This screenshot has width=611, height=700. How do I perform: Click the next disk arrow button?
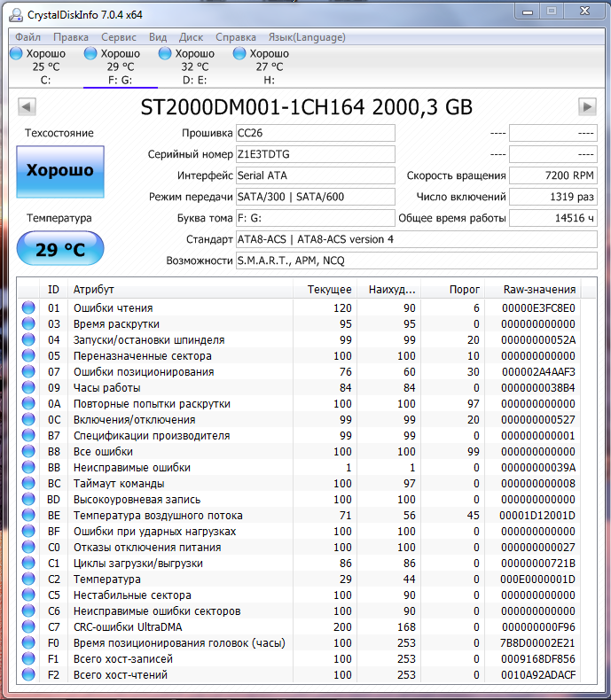pyautogui.click(x=586, y=107)
